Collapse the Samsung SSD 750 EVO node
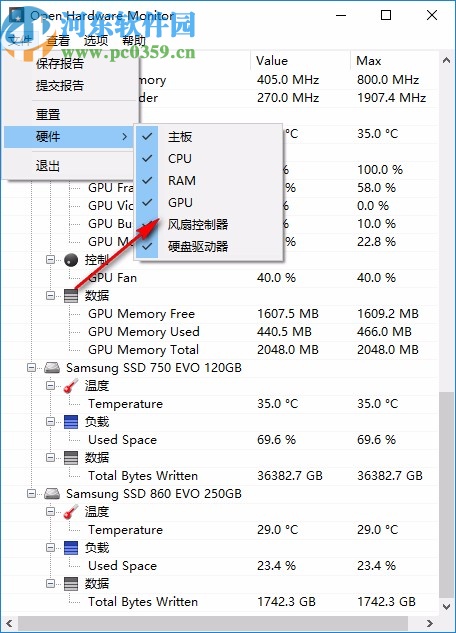Screen dimensions: 456x633 [31, 368]
